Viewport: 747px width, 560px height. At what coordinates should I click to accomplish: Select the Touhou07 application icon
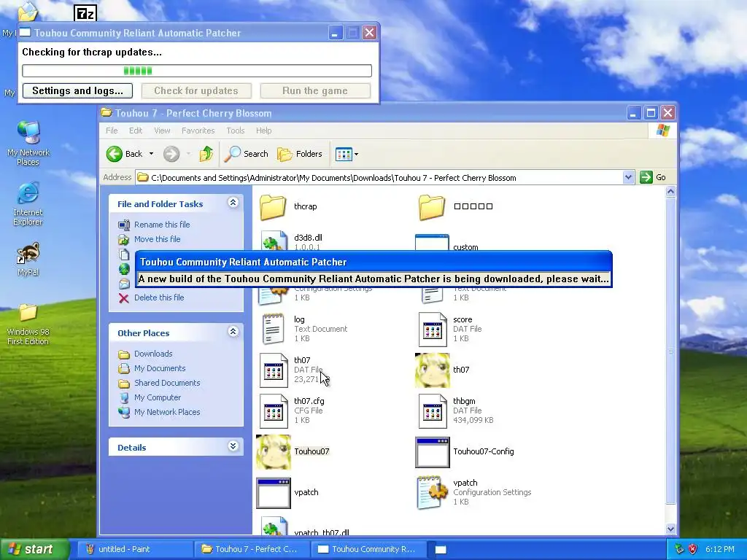[274, 451]
